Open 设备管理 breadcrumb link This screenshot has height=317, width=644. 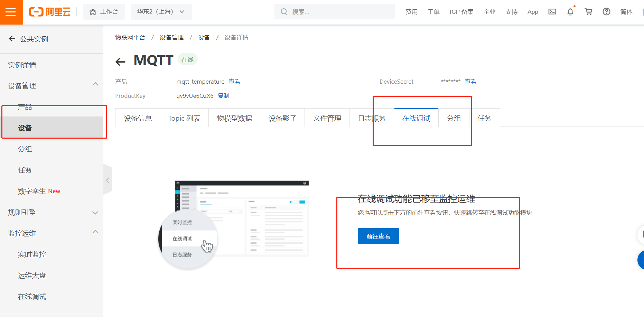point(171,37)
